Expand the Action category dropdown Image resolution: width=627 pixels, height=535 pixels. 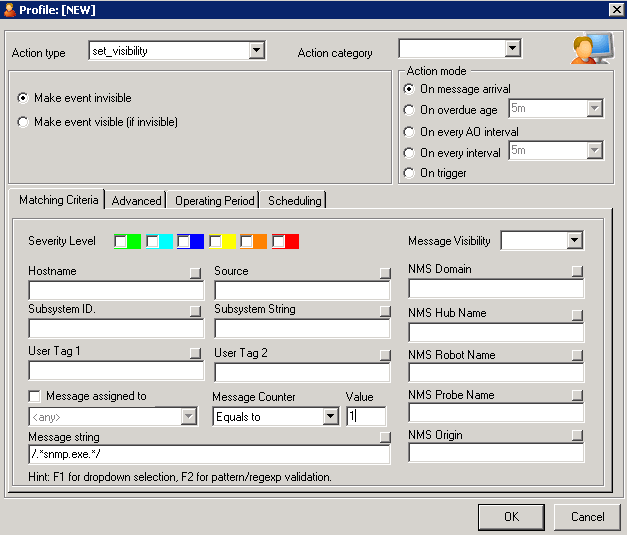[x=512, y=48]
